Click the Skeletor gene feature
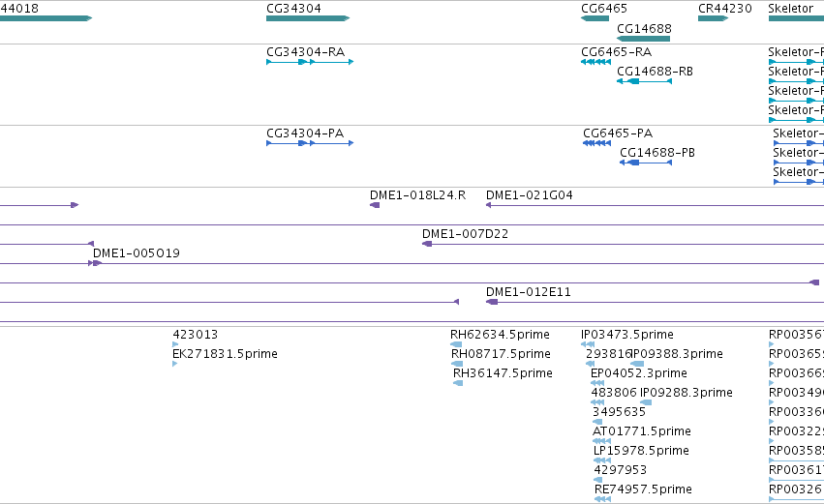This screenshot has width=824, height=504. click(x=796, y=18)
